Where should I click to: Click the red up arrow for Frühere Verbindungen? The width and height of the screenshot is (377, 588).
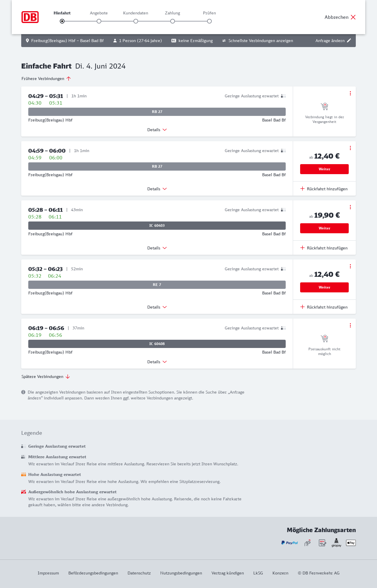pos(69,79)
